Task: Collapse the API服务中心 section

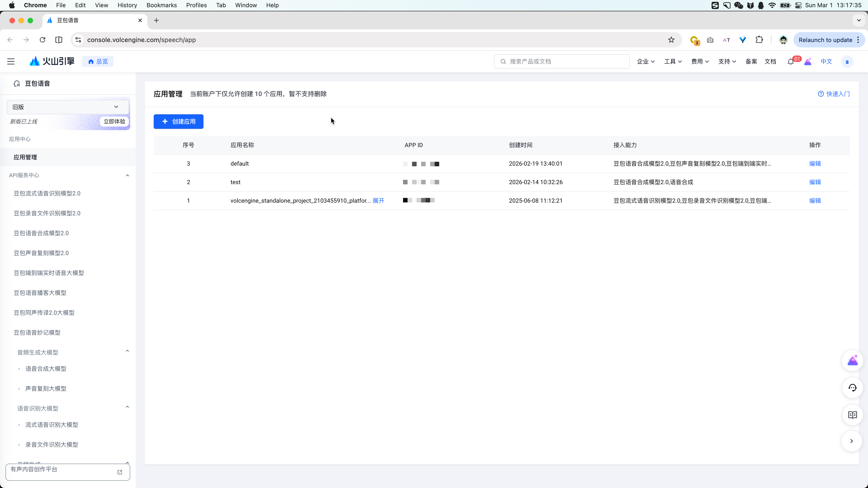Action: (x=127, y=176)
